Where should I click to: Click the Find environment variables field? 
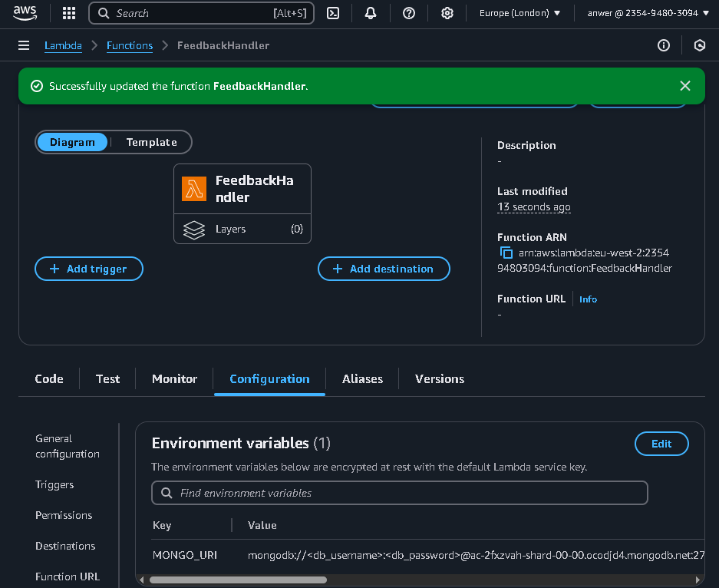pyautogui.click(x=399, y=493)
